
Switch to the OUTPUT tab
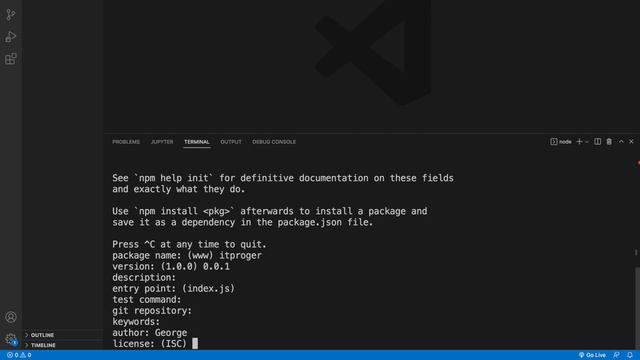click(x=231, y=142)
